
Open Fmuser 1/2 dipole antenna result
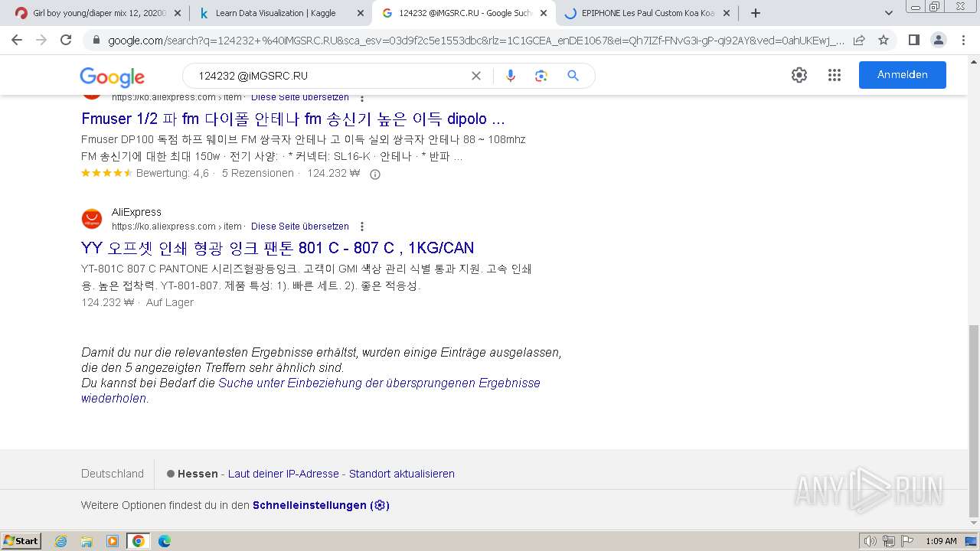click(x=293, y=119)
